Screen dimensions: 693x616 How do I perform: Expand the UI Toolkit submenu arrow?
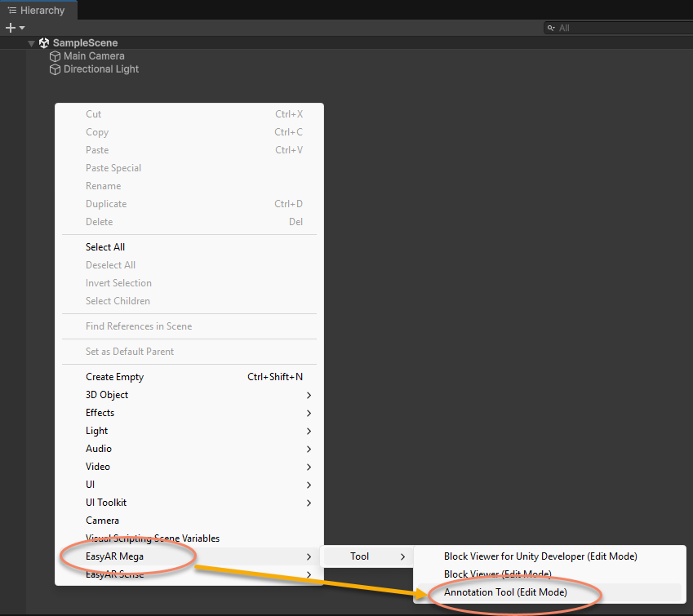(309, 503)
